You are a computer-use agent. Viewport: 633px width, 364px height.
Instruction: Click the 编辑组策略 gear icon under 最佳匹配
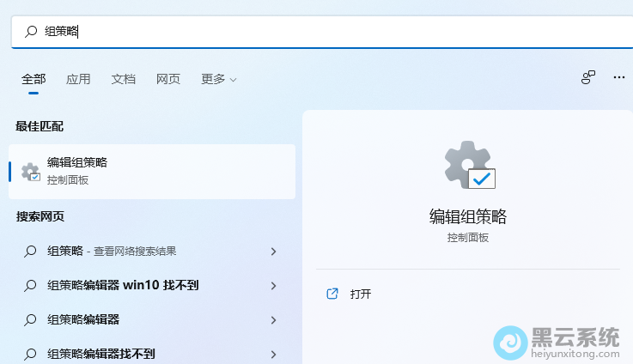pos(30,171)
